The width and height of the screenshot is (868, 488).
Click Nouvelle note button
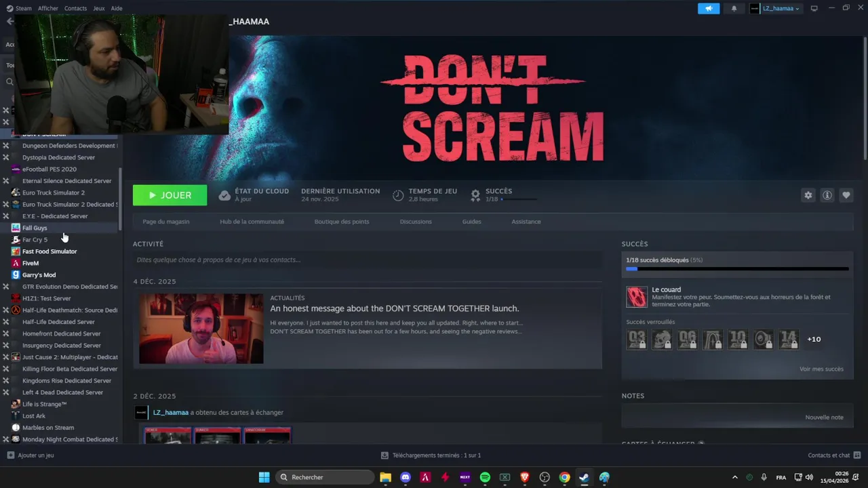(x=824, y=418)
